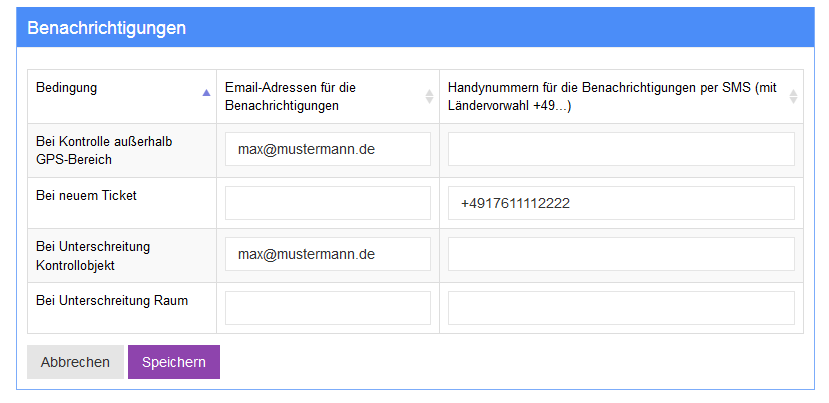
Task: Click phone field for GPS-Bereich row
Action: [x=621, y=149]
